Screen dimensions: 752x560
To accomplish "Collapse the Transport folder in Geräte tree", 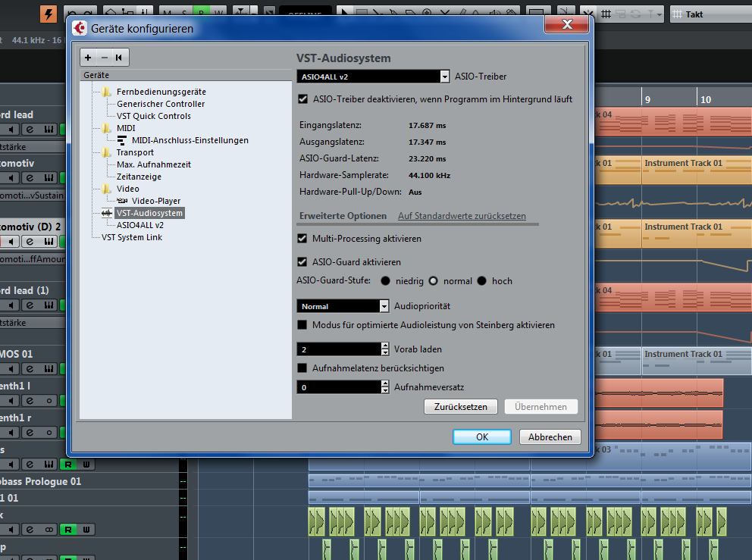I will tap(106, 152).
